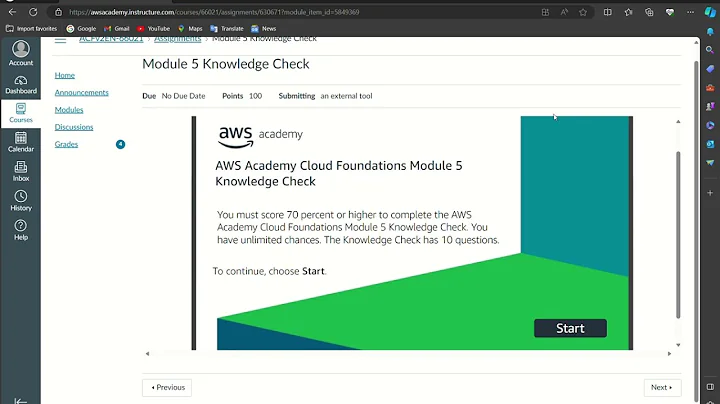Viewport: 720px width, 404px height.
Task: Add this page to favorites with star icon
Action: click(583, 12)
